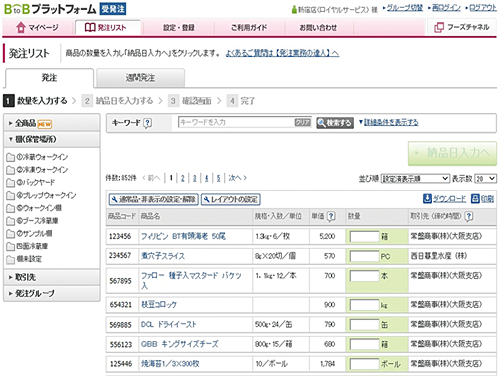
Task: Click the ログアウト link
Action: coord(483,7)
